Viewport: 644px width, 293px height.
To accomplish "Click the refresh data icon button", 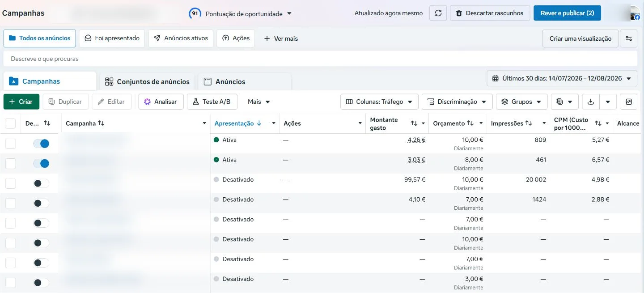I will tap(438, 13).
